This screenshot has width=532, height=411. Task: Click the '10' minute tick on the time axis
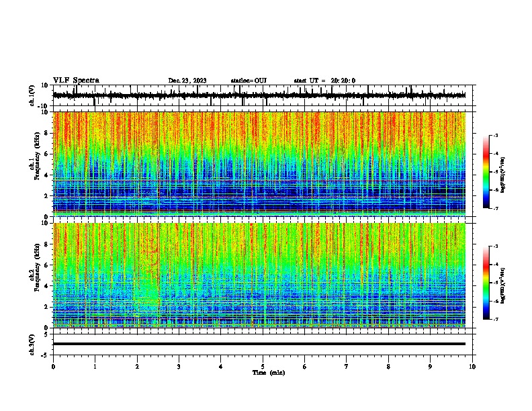point(472,367)
